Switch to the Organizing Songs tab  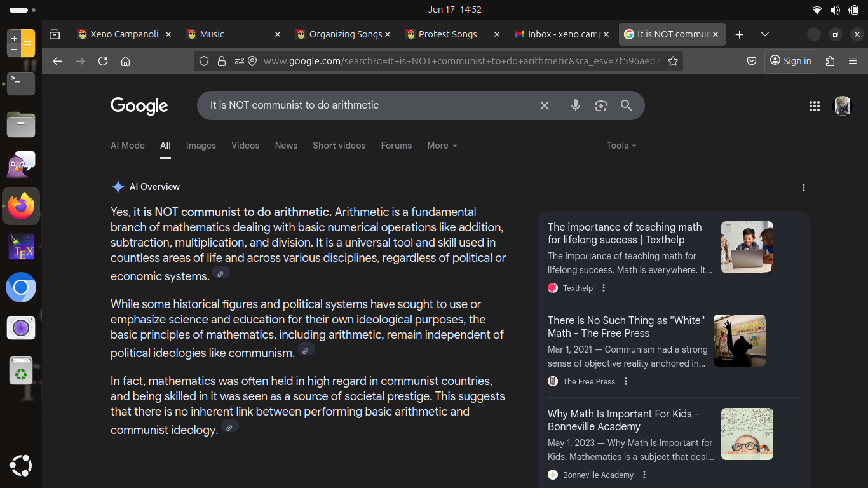coord(342,34)
